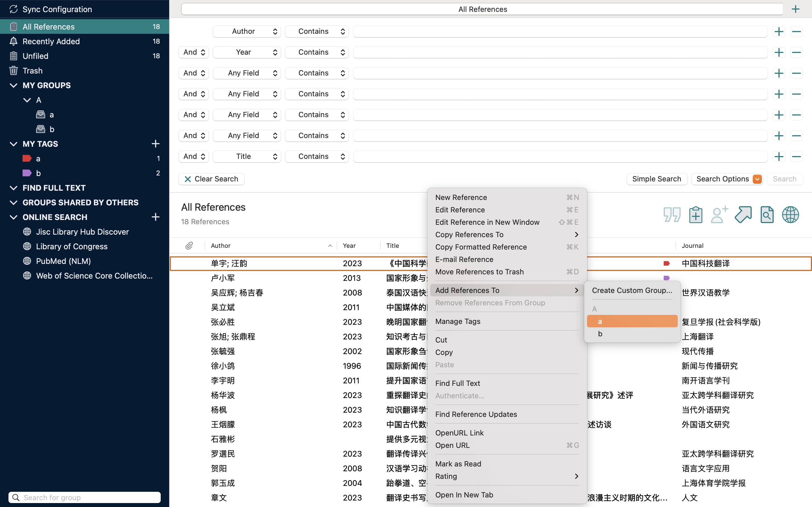The width and height of the screenshot is (812, 507).
Task: Open the Trash in sidebar
Action: click(x=32, y=71)
